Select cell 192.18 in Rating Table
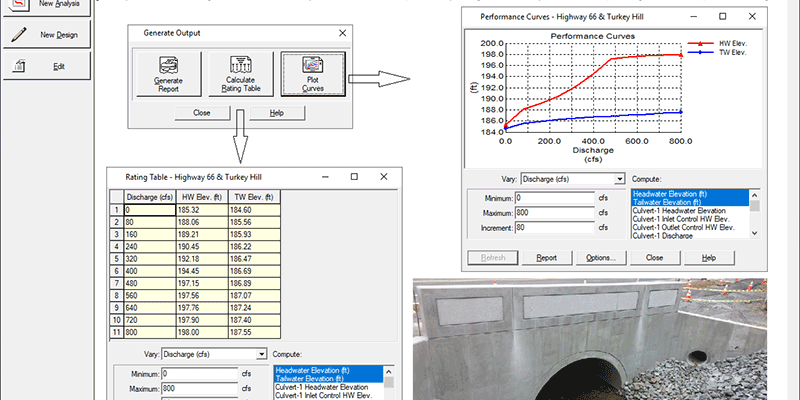Viewport: 800px width, 400px height. 203,259
